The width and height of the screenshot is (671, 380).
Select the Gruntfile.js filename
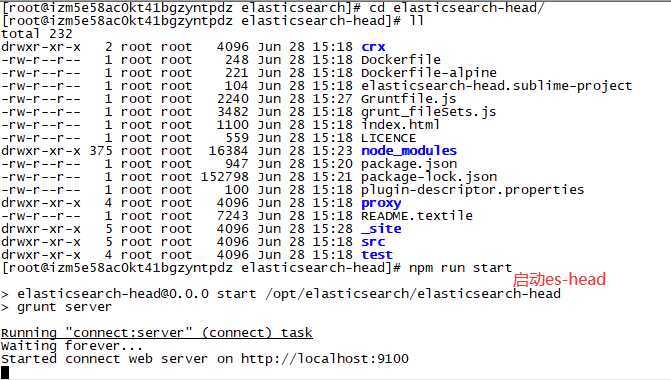(409, 99)
